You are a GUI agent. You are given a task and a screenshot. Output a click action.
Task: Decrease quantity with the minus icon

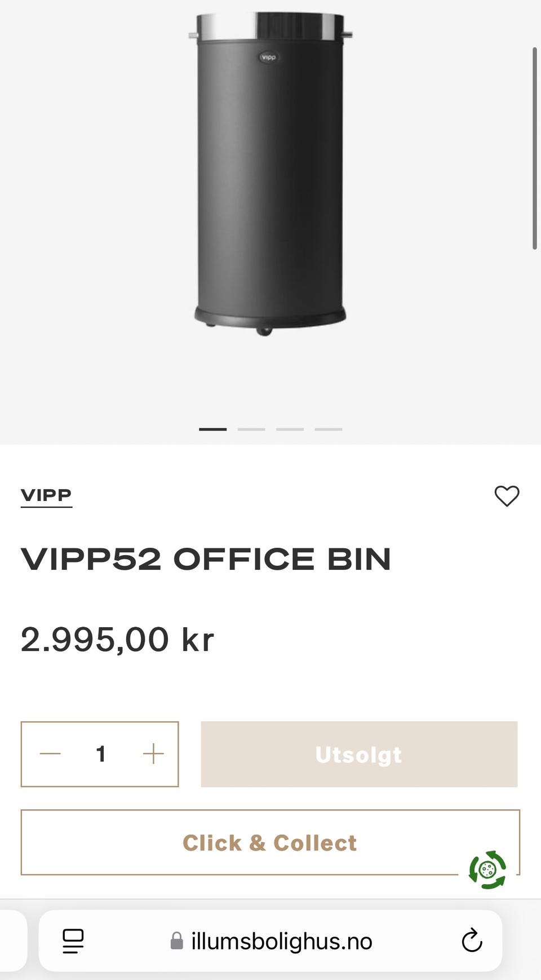50,754
